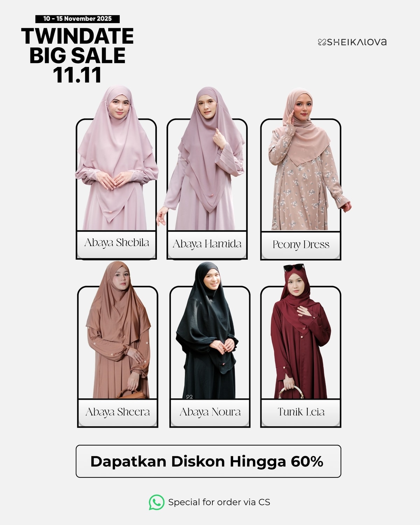
Task: Click the SHEIKALOVA brand name
Action: (357, 42)
